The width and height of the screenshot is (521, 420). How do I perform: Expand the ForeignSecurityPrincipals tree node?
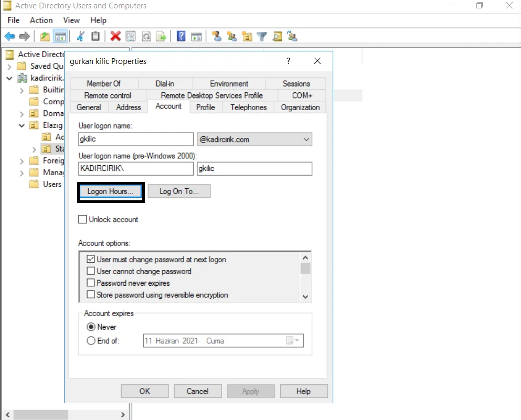[22, 161]
